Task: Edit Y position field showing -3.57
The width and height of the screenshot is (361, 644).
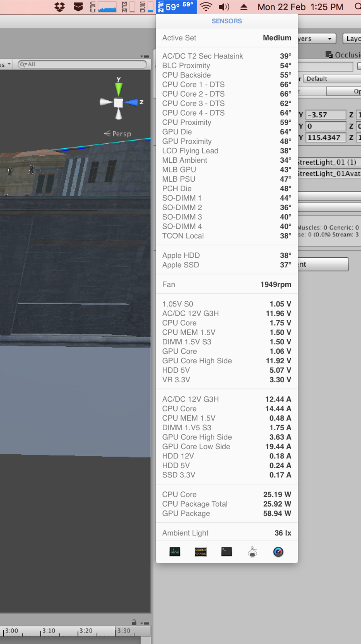Action: click(x=326, y=115)
